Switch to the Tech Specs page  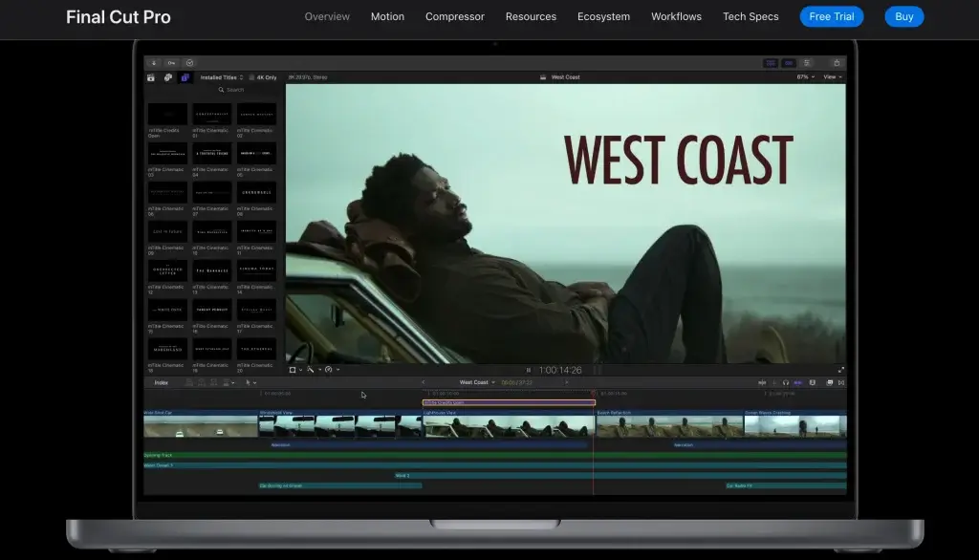[x=751, y=16]
